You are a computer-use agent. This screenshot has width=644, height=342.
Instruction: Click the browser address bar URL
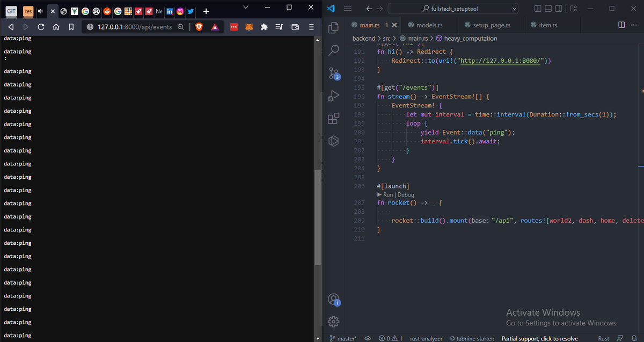coord(135,27)
